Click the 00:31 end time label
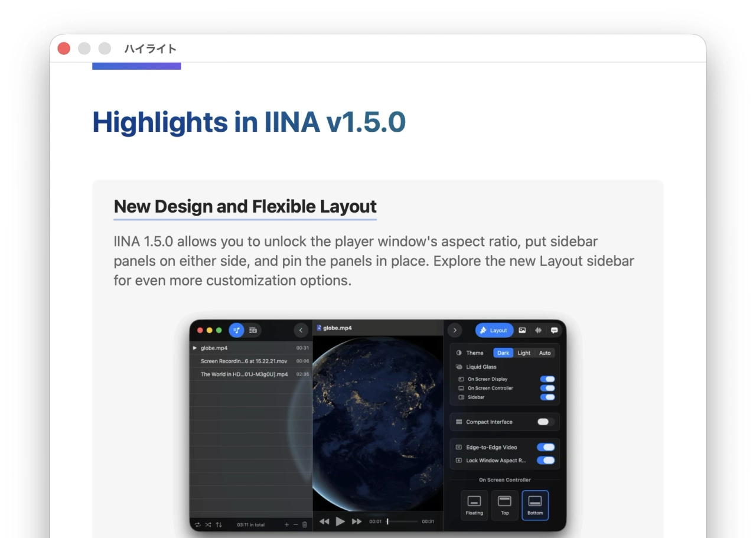Screen dimensions: 756x538 [428, 521]
